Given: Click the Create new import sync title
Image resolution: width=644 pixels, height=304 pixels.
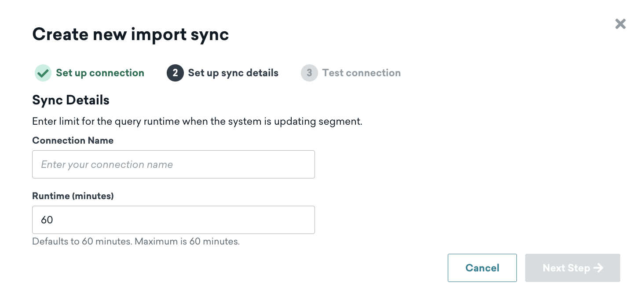Looking at the screenshot, I should (131, 34).
